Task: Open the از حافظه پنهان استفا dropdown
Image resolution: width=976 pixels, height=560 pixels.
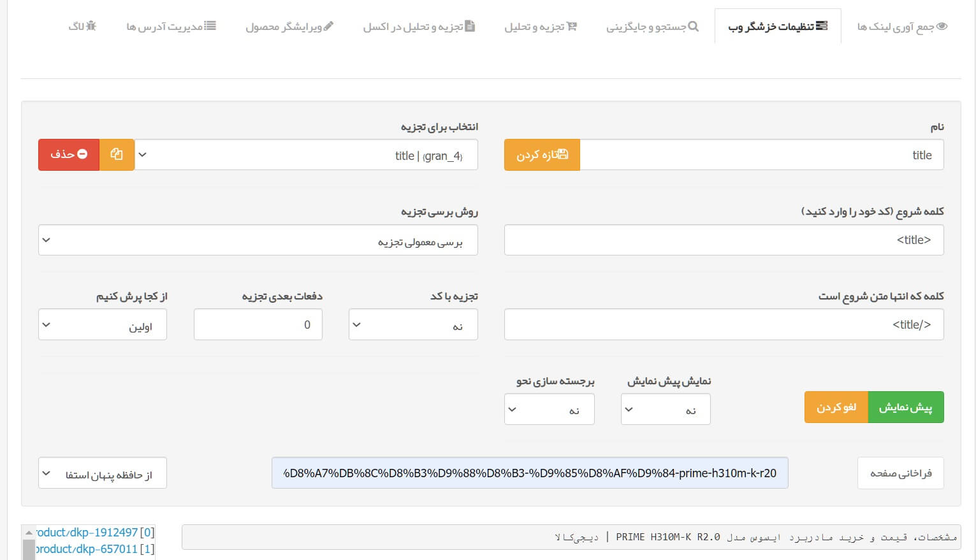Action: (x=103, y=473)
